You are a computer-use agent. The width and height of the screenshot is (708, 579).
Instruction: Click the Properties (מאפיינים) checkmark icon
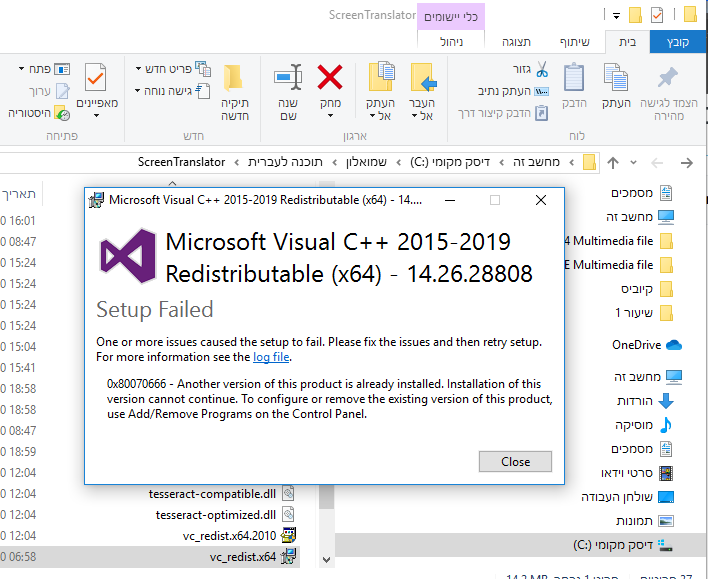[95, 78]
